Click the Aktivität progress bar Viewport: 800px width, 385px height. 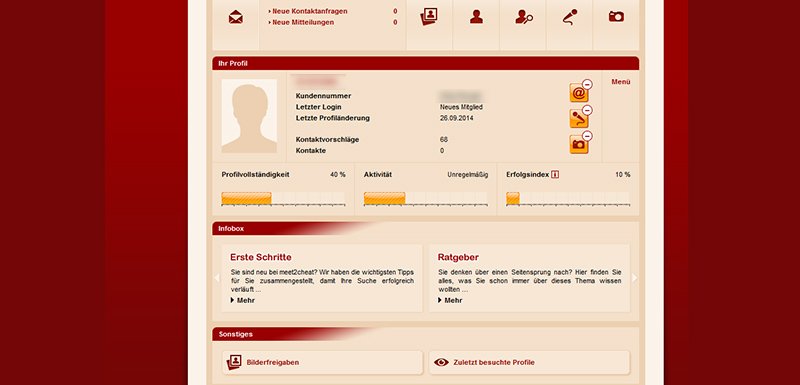(426, 198)
